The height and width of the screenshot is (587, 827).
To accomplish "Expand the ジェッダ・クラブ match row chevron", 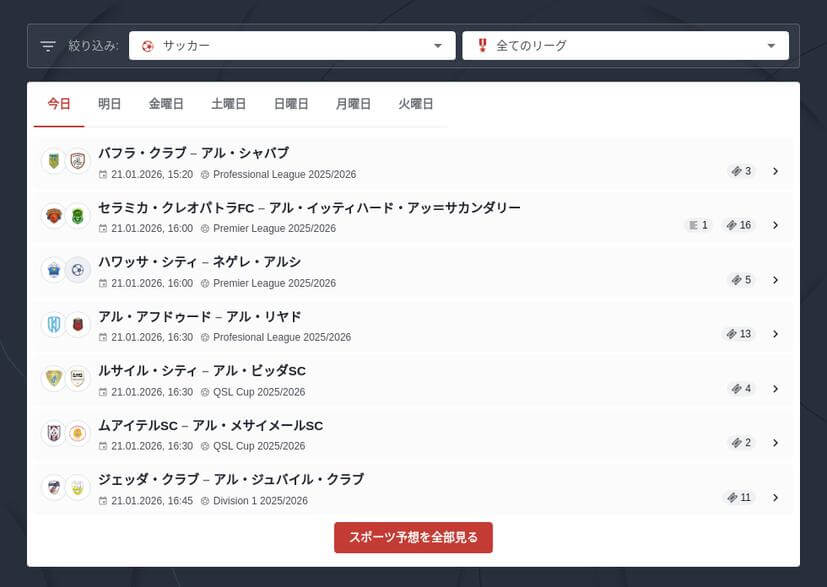I will click(x=776, y=497).
